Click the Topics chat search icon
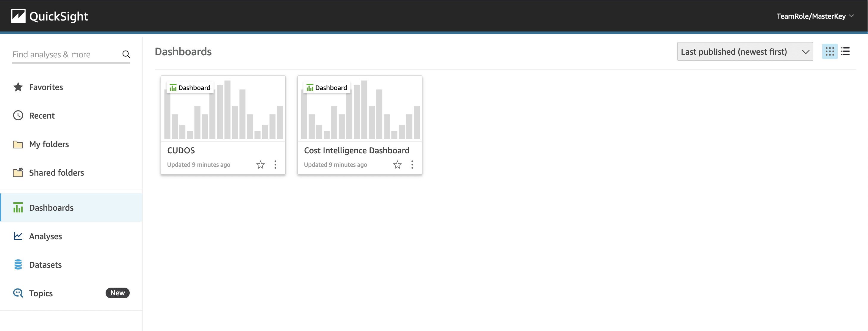Viewport: 868px width, 331px height. tap(18, 293)
